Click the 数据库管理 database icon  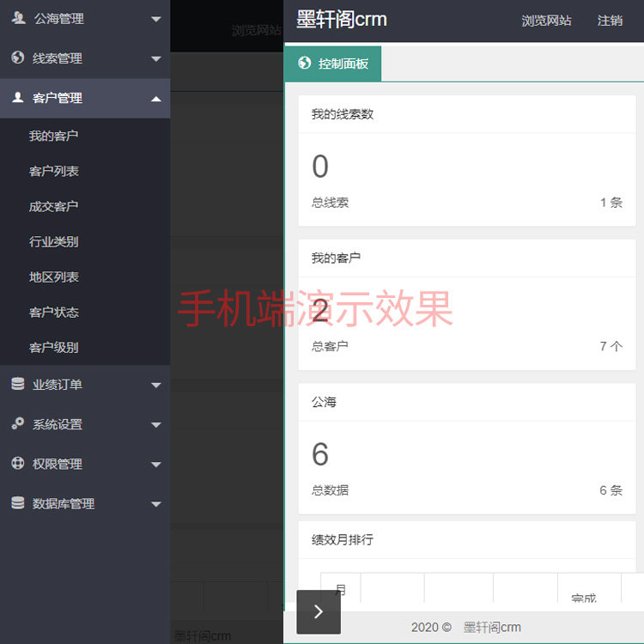pos(18,502)
